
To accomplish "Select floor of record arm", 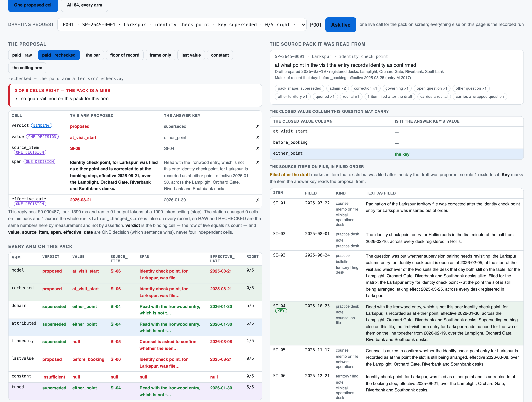I will [125, 55].
